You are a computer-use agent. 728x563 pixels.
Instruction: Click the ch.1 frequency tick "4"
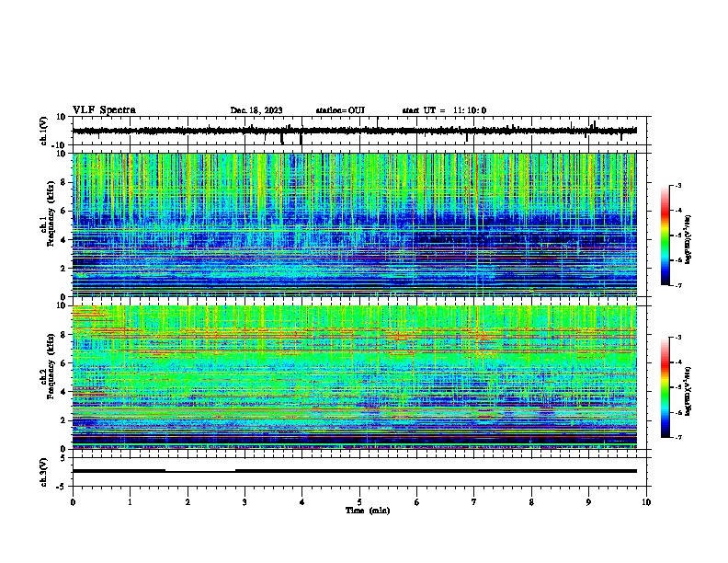pos(64,240)
